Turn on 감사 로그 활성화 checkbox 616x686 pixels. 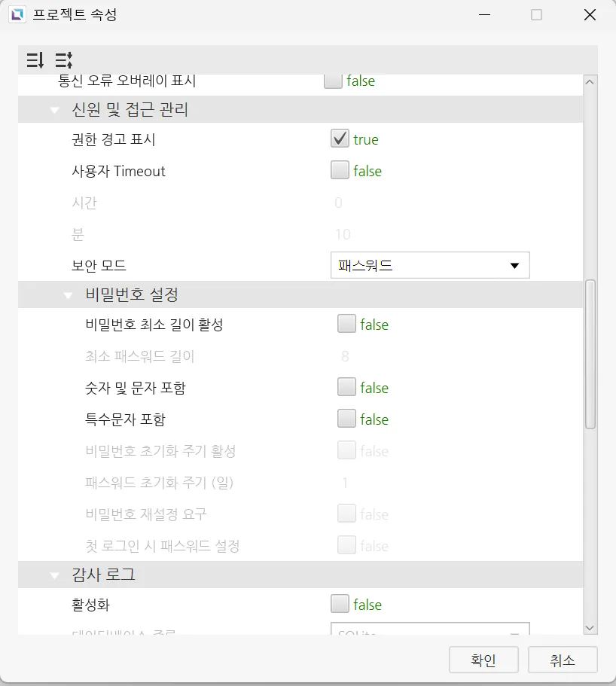(x=340, y=605)
